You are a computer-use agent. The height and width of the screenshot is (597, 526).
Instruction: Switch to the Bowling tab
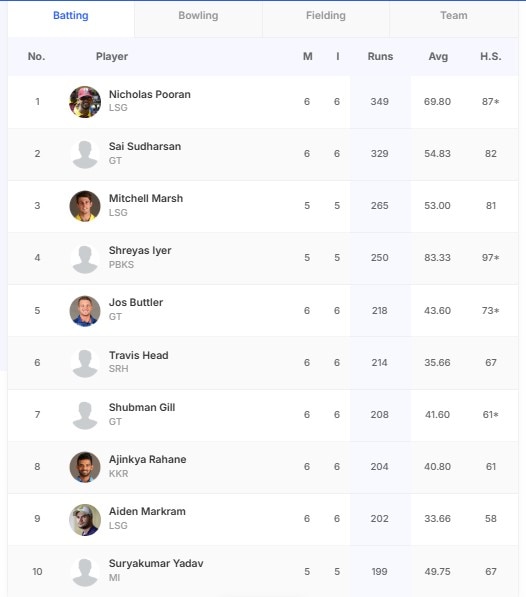(x=198, y=16)
